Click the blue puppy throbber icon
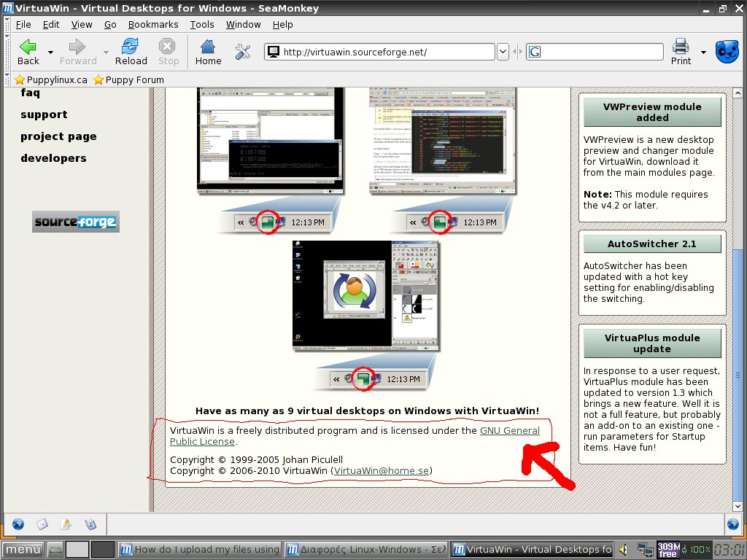This screenshot has width=747, height=560. 727,52
